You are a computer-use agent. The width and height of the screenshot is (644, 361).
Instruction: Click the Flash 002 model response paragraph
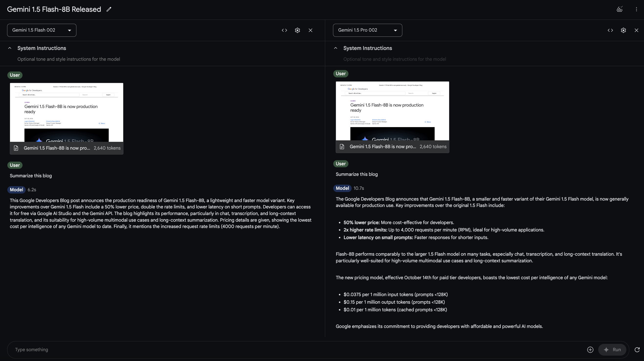(x=160, y=214)
